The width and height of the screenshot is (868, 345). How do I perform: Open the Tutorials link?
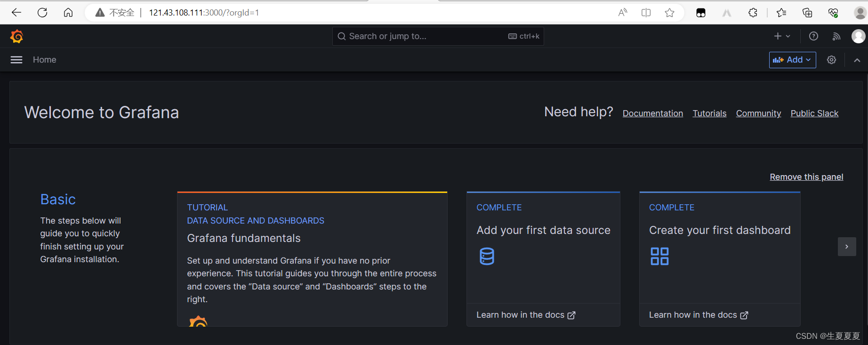coord(709,113)
